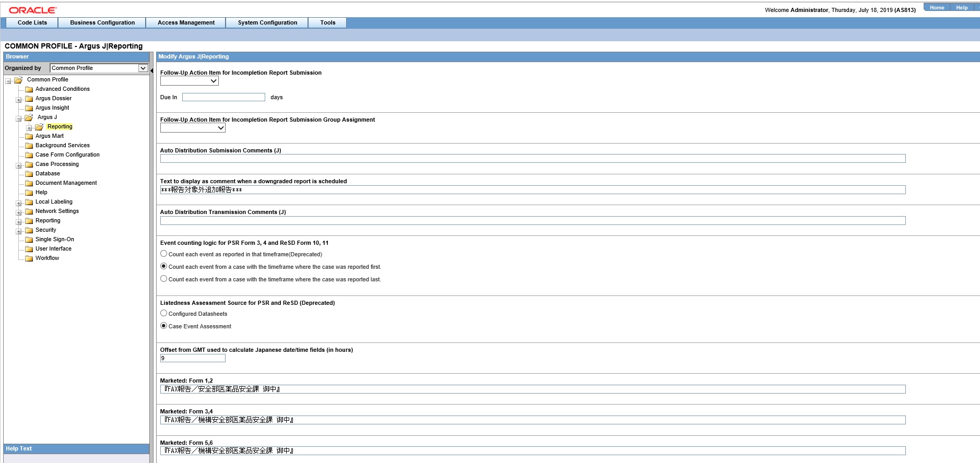The image size is (980, 463).
Task: Expand the Security tree node
Action: click(19, 231)
